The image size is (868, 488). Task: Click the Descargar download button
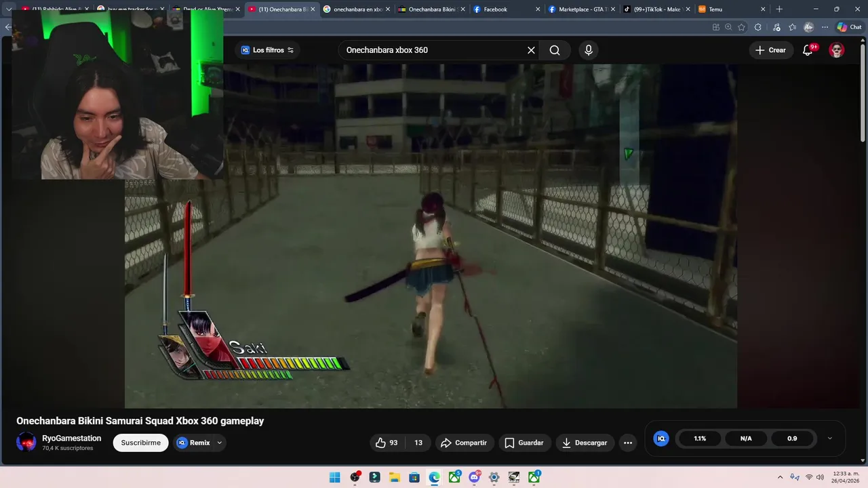point(585,443)
